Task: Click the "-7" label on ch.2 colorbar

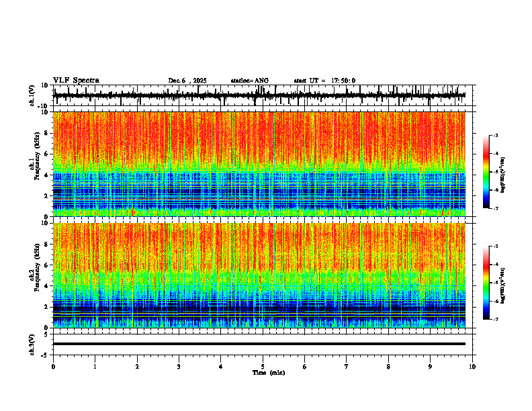Action: (496, 319)
